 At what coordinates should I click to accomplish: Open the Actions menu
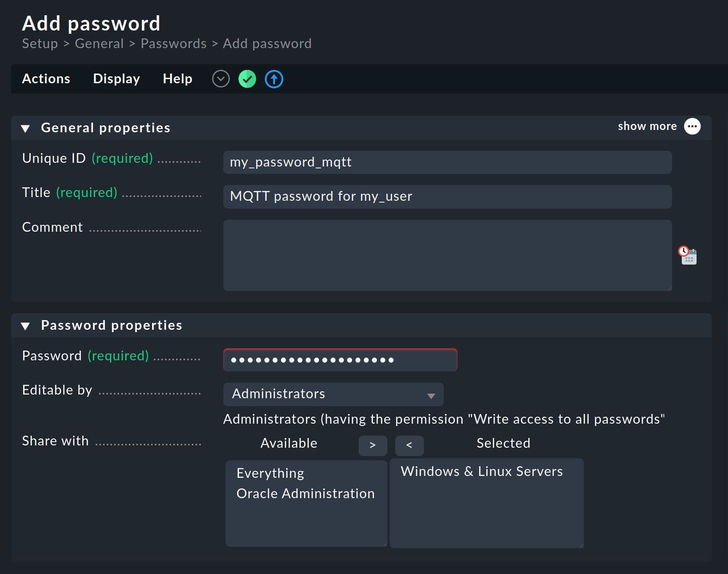pyautogui.click(x=46, y=79)
